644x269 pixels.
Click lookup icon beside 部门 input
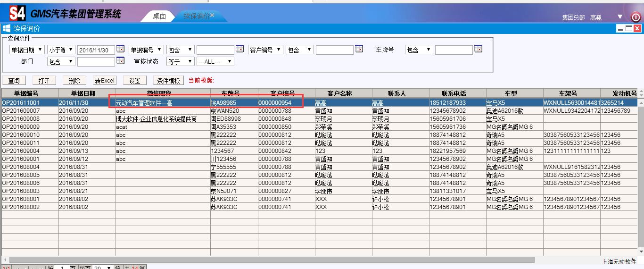point(120,61)
